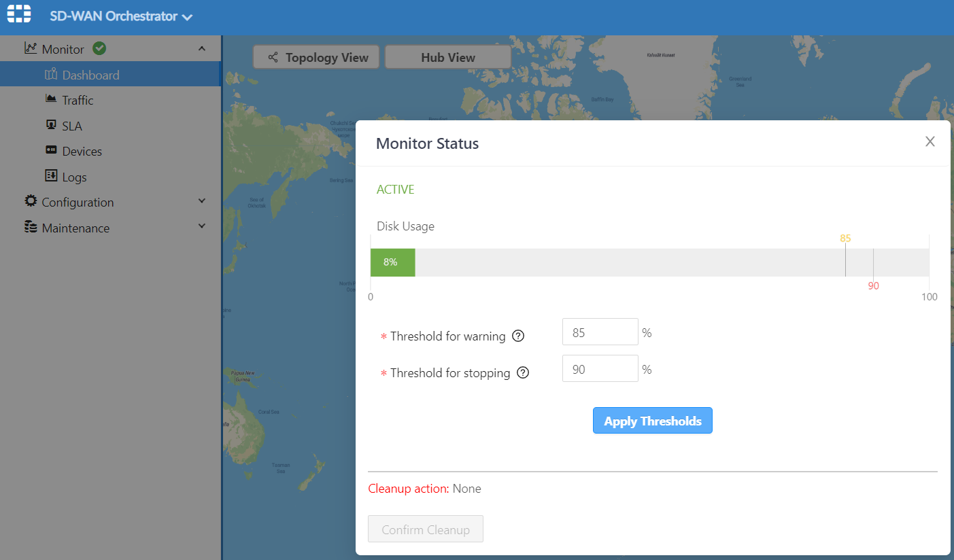Viewport: 954px width, 560px height.
Task: Open the Traffic monitor icon
Action: 50,99
